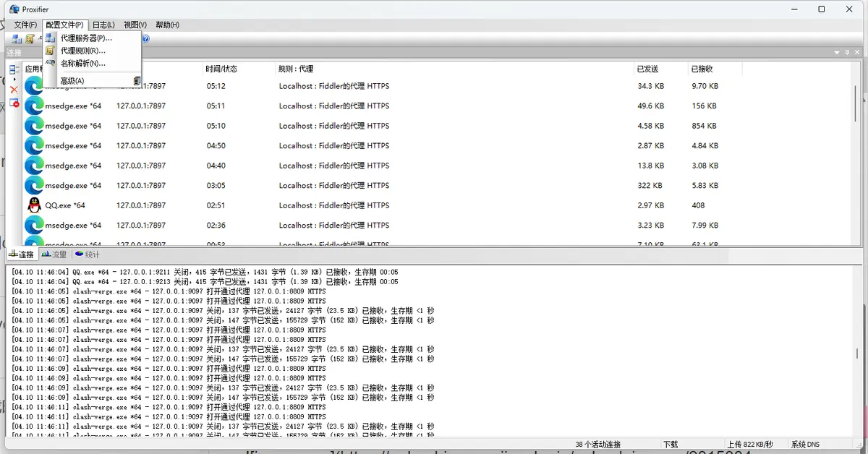Click the 系统 DNS status bar entry
868x454 pixels.
pos(807,444)
